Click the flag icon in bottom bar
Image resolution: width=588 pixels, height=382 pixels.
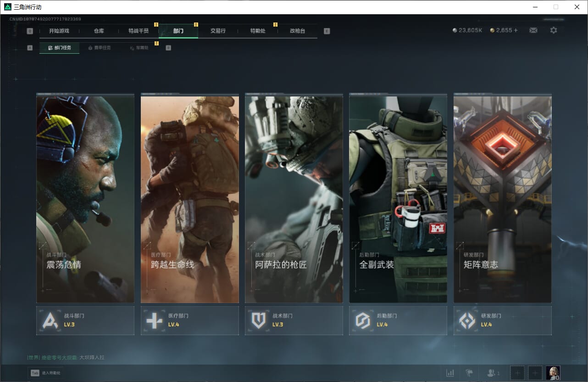tap(469, 373)
